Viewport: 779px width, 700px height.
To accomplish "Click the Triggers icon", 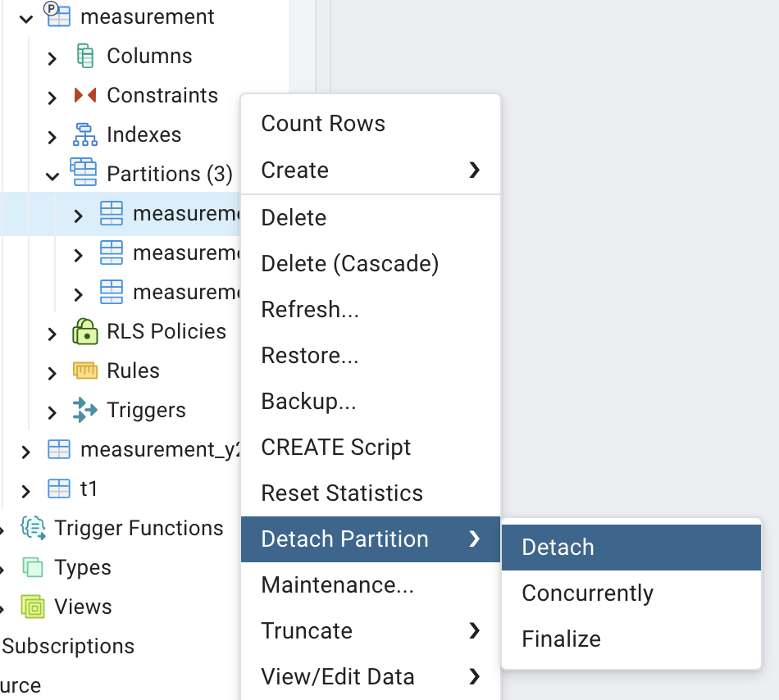I will pyautogui.click(x=85, y=411).
